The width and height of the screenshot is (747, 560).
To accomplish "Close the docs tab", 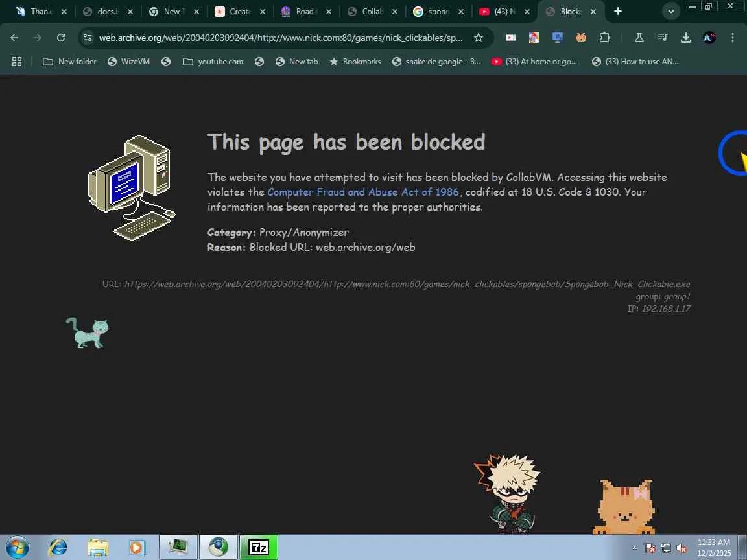I will click(130, 12).
